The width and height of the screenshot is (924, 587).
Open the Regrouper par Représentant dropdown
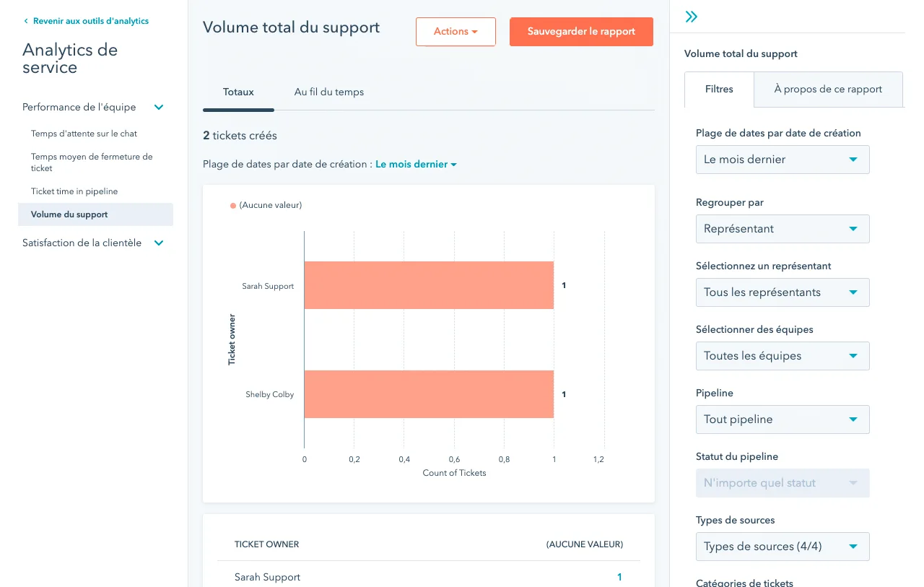tap(782, 229)
